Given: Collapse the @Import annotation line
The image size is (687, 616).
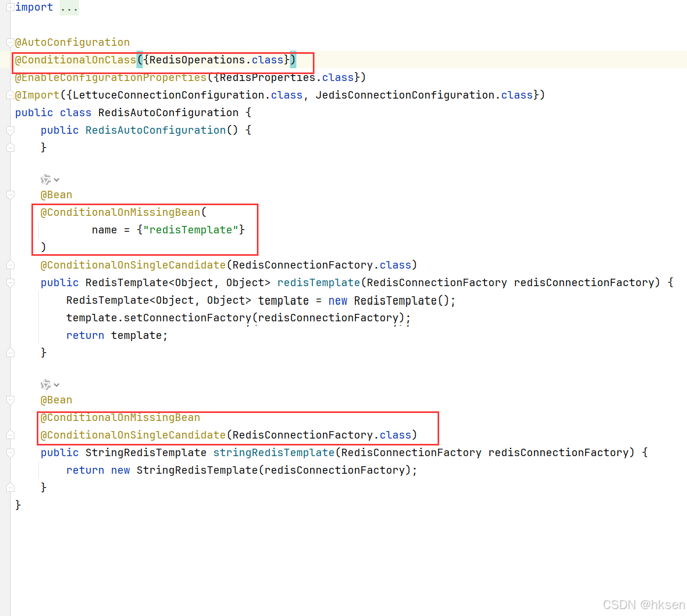Looking at the screenshot, I should pos(11,95).
